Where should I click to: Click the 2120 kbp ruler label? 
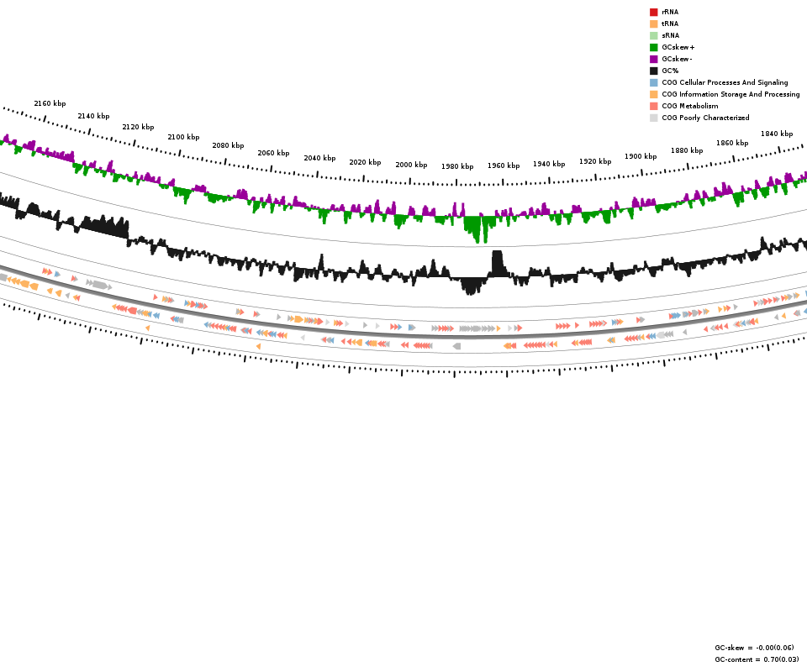pyautogui.click(x=138, y=127)
